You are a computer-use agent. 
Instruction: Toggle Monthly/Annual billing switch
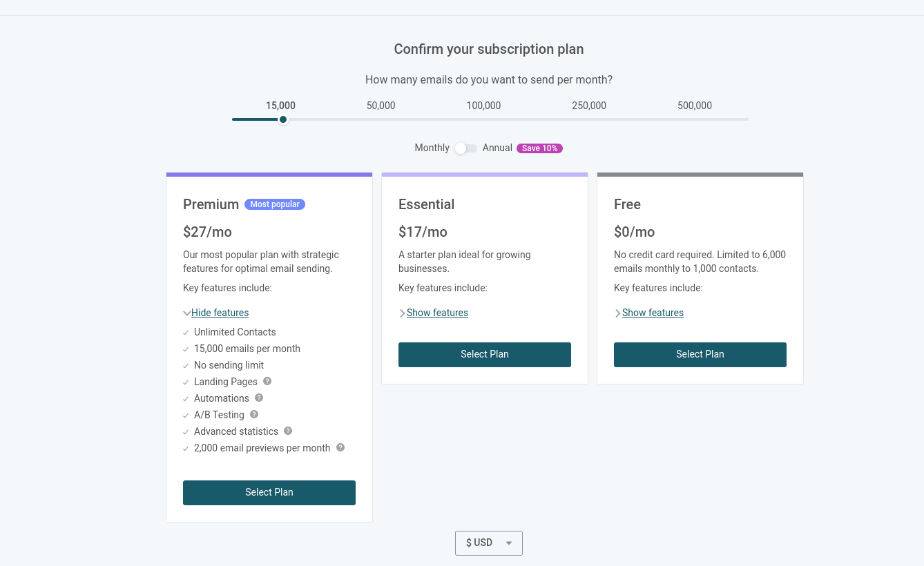coord(466,148)
